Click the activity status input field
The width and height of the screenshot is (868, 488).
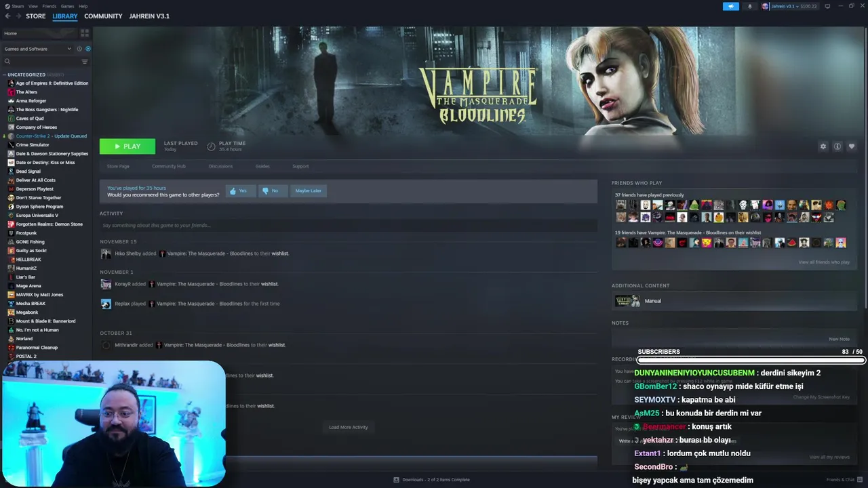(x=349, y=225)
